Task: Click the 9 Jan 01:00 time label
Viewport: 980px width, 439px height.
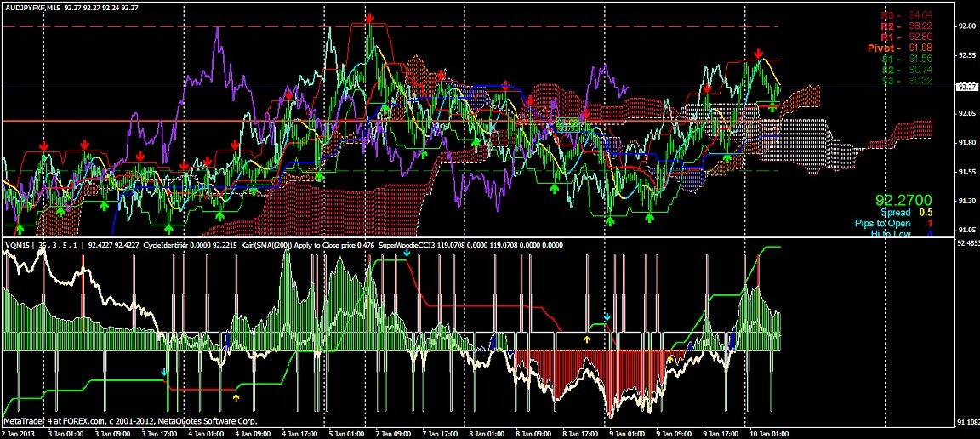Action: [627, 433]
